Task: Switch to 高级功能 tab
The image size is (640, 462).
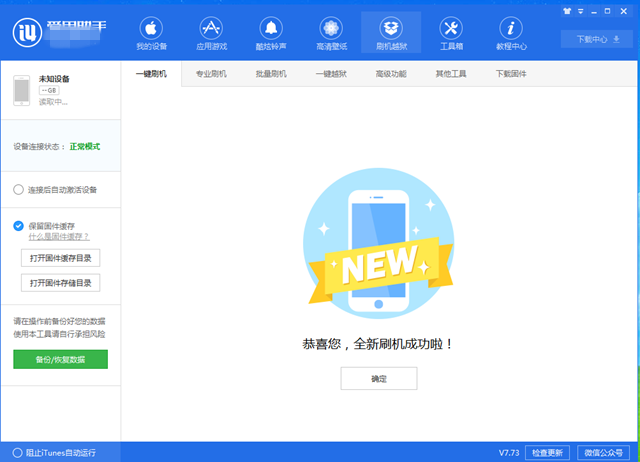Action: click(391, 74)
